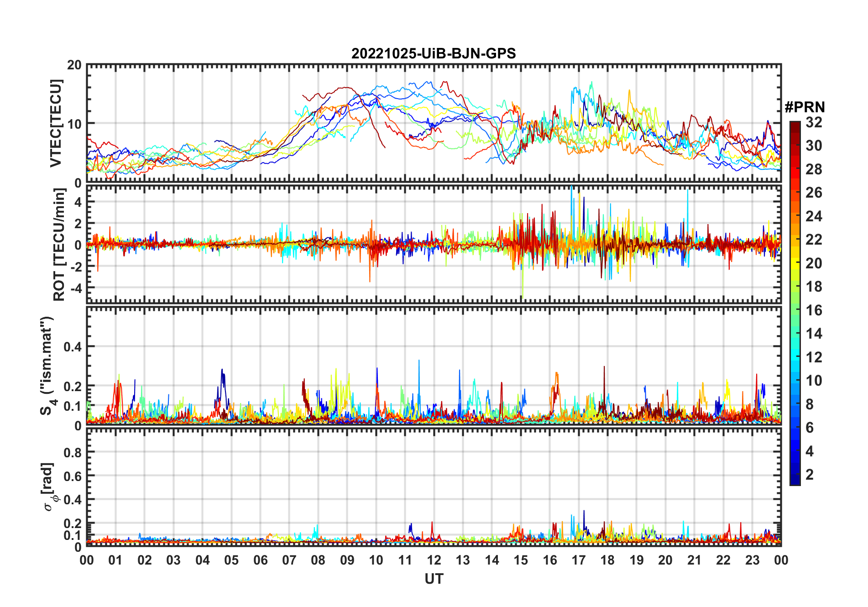Click colorbar tick label 26
This screenshot has width=868, height=607.
point(814,193)
